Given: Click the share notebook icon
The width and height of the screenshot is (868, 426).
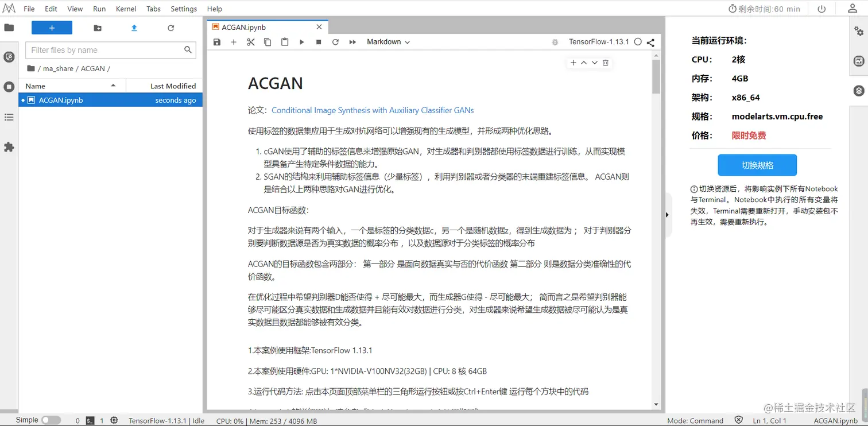Looking at the screenshot, I should click(650, 42).
